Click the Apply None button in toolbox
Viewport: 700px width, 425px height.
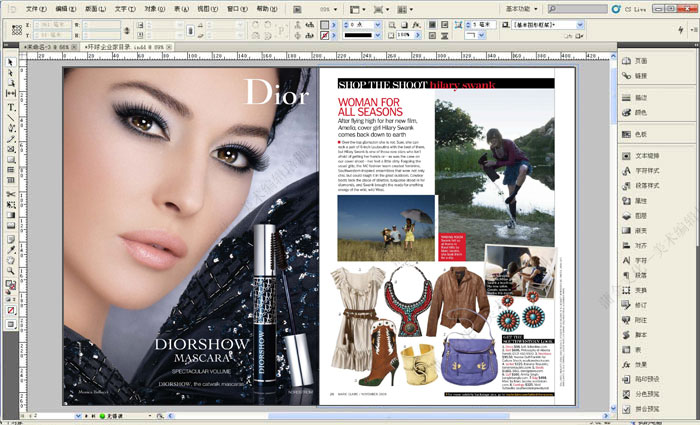click(11, 310)
